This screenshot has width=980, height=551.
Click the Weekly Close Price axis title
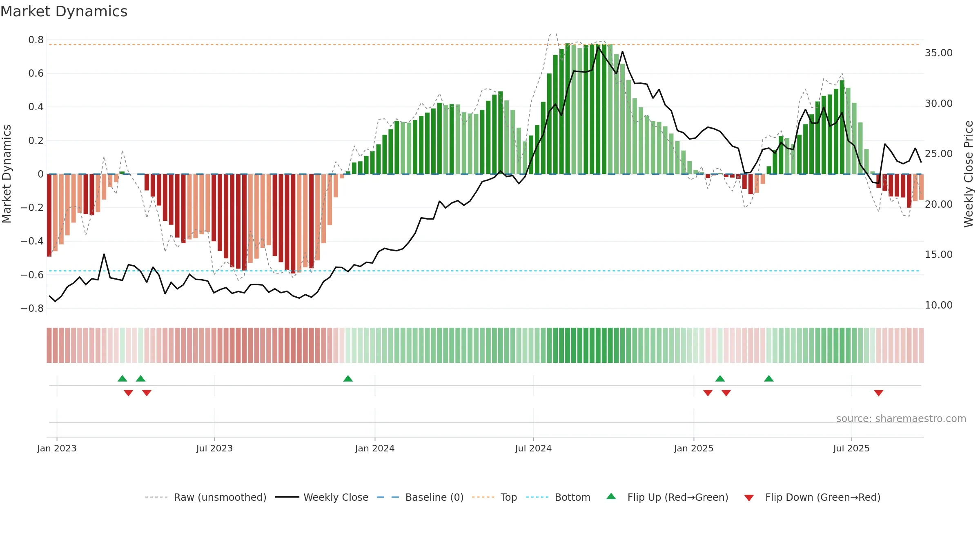(969, 174)
